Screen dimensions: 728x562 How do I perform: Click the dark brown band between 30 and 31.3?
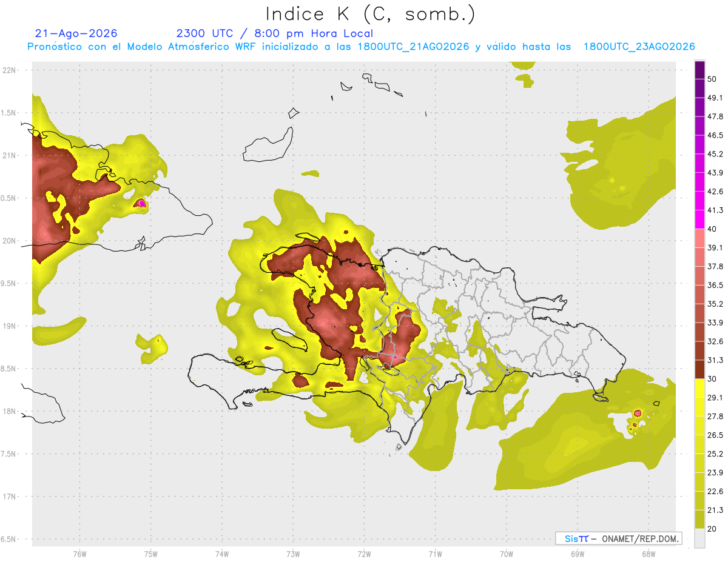pyautogui.click(x=699, y=369)
